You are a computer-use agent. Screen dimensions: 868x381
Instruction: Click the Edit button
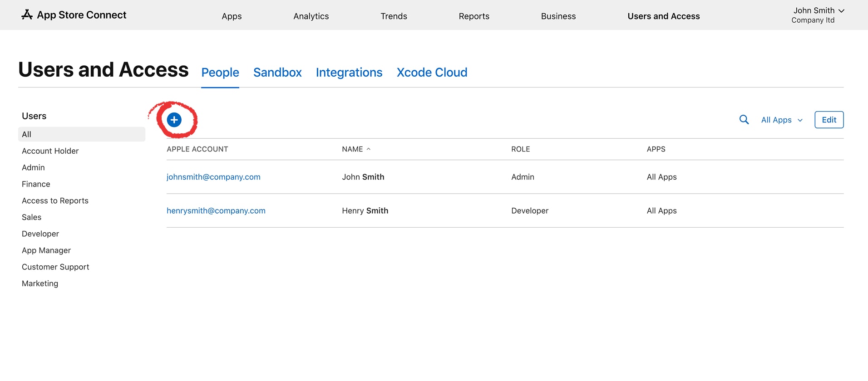click(829, 120)
